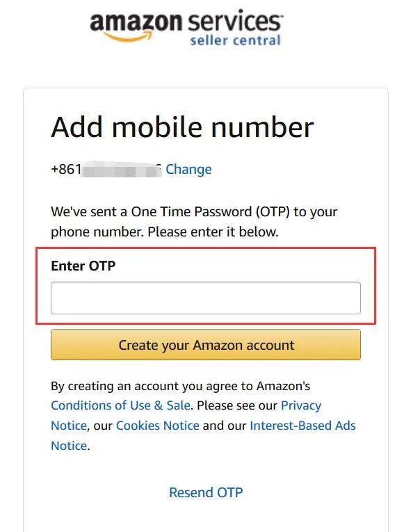This screenshot has width=413, height=532.
Task: Click the Create your Amazon account button
Action: click(206, 345)
